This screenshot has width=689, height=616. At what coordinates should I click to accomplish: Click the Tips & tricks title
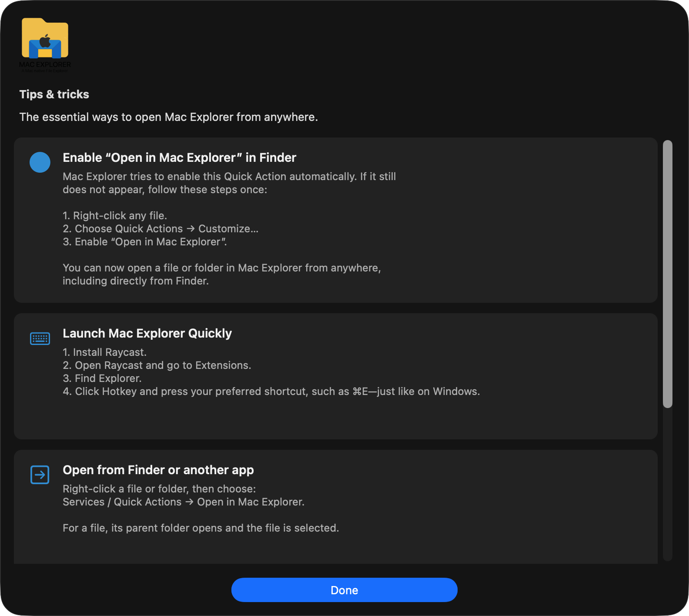(x=54, y=94)
